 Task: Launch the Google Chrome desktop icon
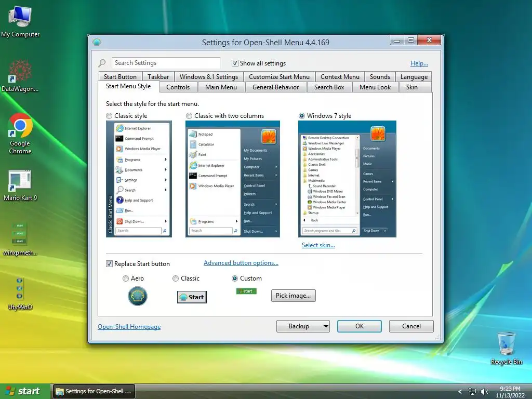[20, 134]
